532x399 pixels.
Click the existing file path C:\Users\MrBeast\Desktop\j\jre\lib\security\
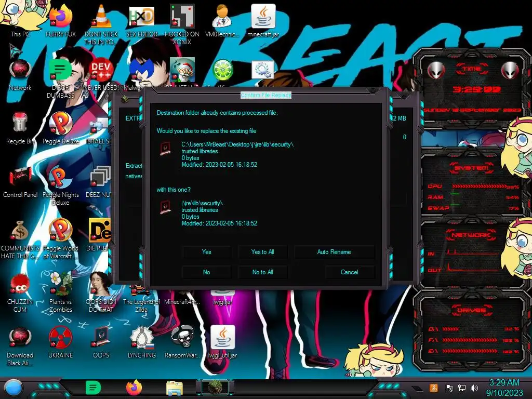tap(237, 144)
